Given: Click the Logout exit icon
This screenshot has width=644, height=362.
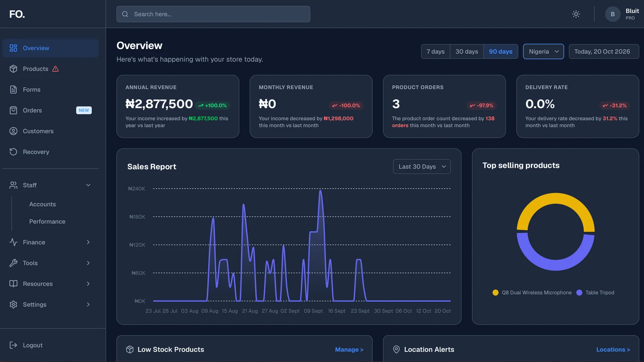Looking at the screenshot, I should (13, 345).
